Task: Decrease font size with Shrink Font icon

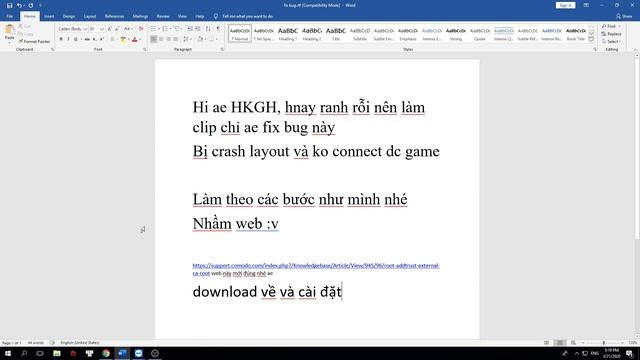Action: pyautogui.click(x=117, y=29)
